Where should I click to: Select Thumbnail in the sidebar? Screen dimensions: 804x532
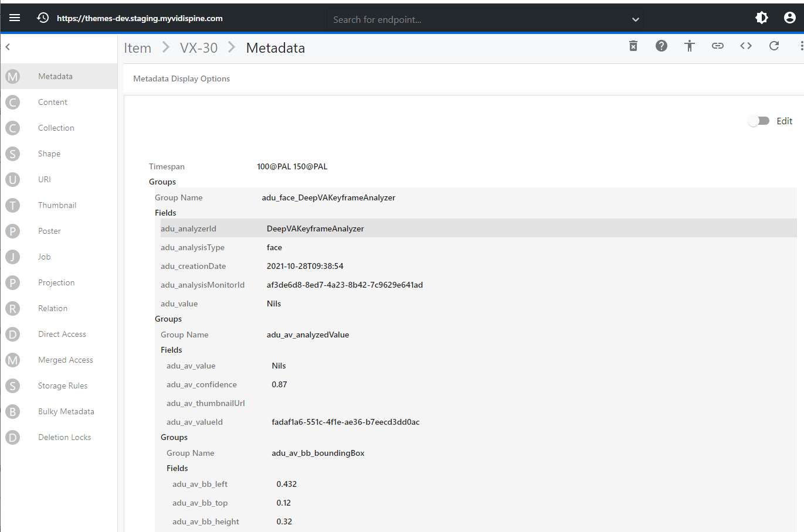[57, 205]
